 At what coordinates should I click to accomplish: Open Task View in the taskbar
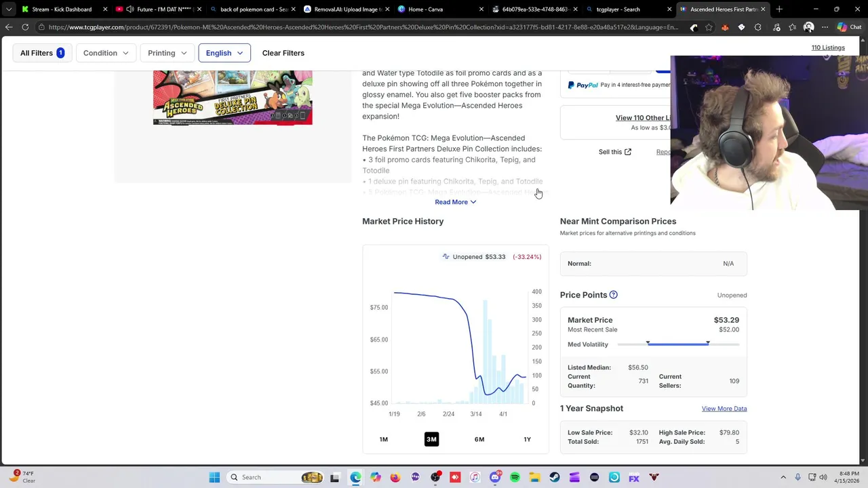(334, 477)
